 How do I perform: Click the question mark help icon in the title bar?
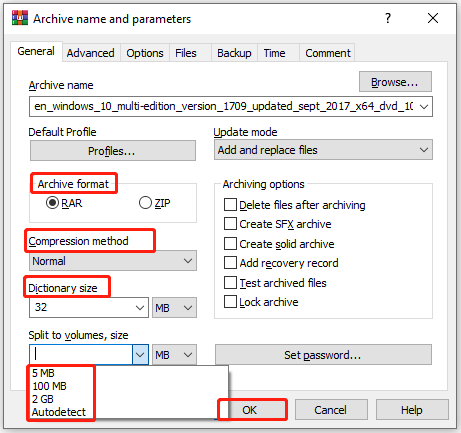388,18
